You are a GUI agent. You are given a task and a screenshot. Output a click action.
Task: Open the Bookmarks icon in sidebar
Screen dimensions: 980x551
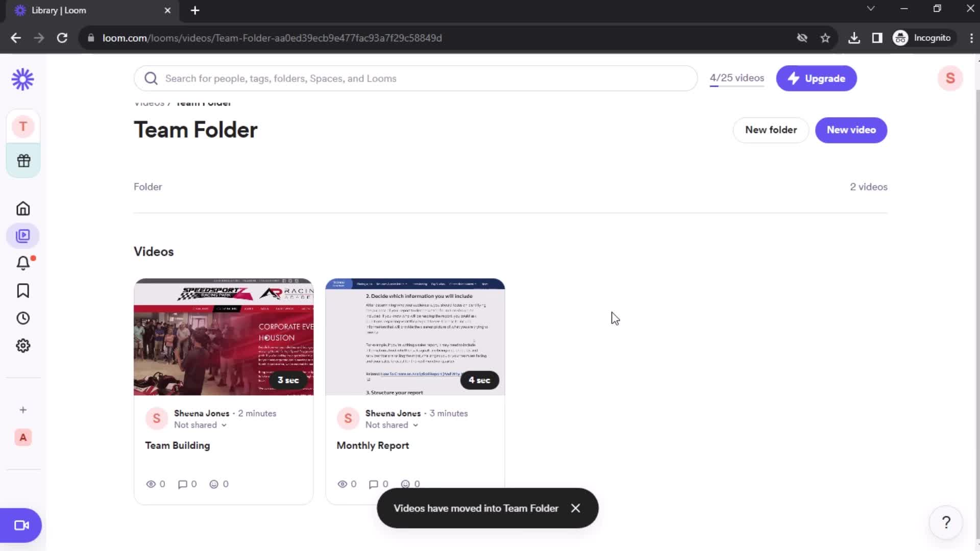23,290
